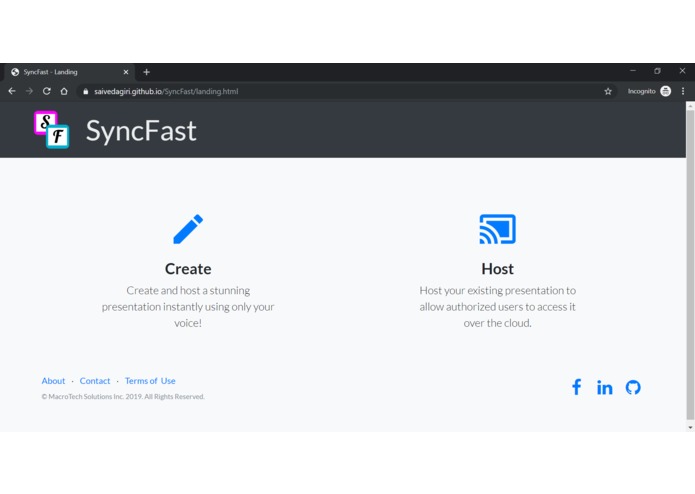Select the Create heading
This screenshot has height=494, width=695.
(x=188, y=268)
